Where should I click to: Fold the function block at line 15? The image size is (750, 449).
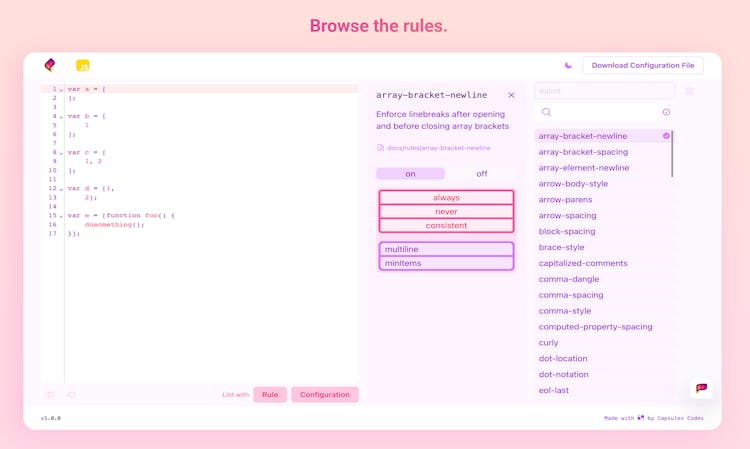61,216
